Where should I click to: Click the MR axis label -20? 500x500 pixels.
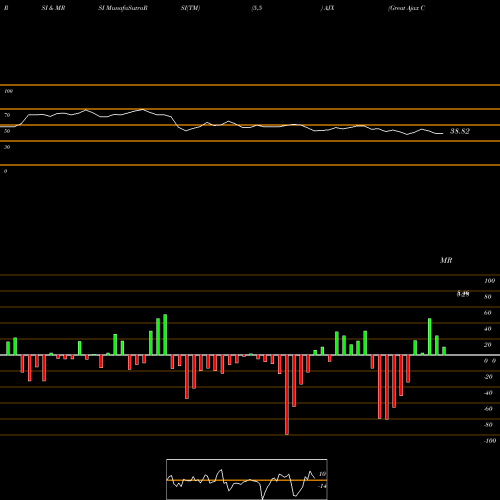(x=488, y=377)
